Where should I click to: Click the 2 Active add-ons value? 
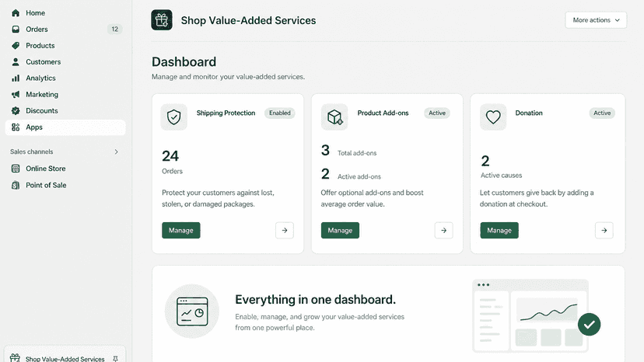[x=325, y=174]
